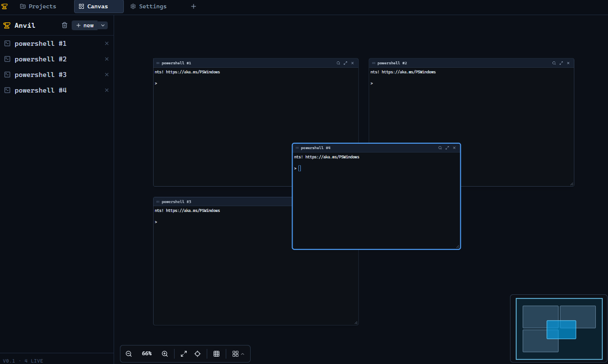
Task: Click search icon in powershell #1 window
Action: point(338,63)
